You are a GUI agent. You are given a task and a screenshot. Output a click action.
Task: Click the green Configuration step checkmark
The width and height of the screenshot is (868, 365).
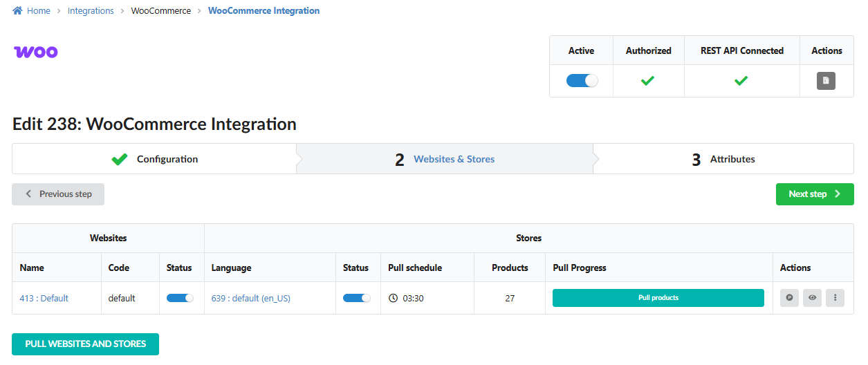[120, 159]
